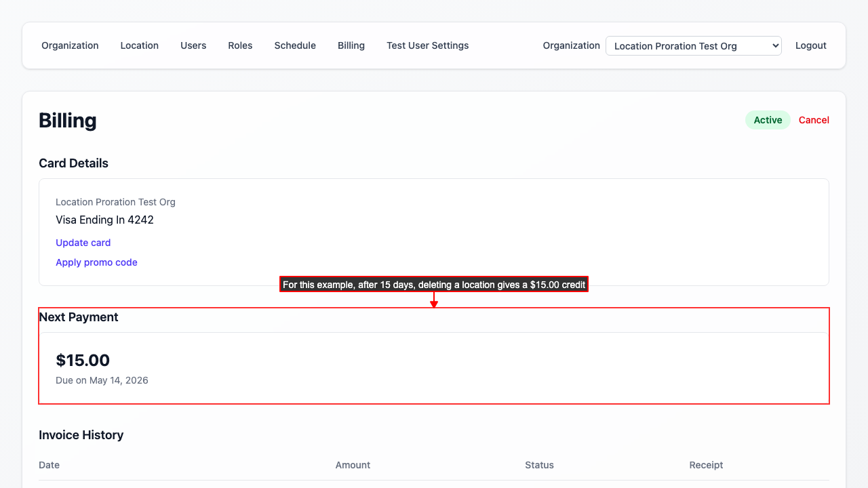Select the Billing tab

click(x=351, y=45)
